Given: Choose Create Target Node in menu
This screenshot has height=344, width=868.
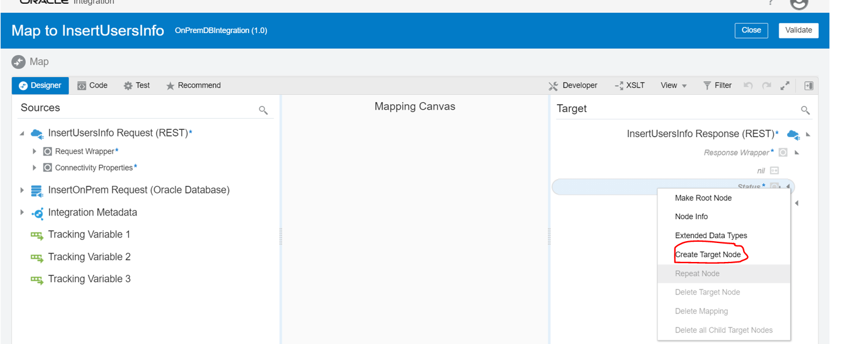Looking at the screenshot, I should 708,255.
